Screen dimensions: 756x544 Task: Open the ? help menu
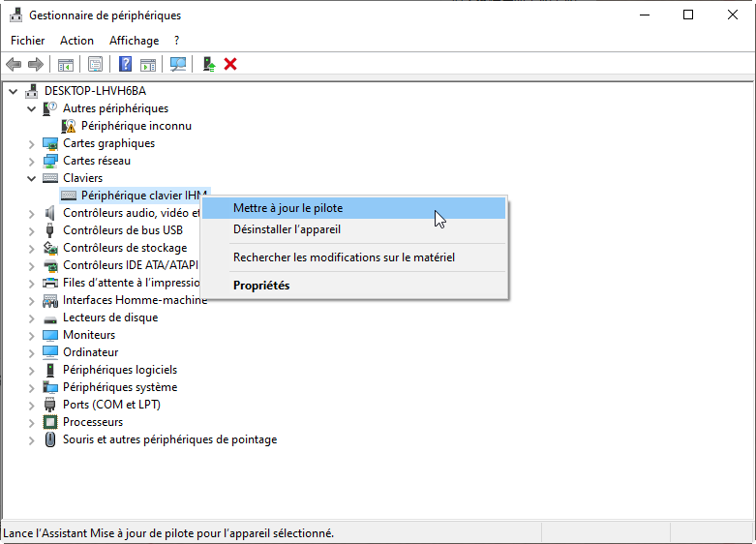click(x=177, y=41)
